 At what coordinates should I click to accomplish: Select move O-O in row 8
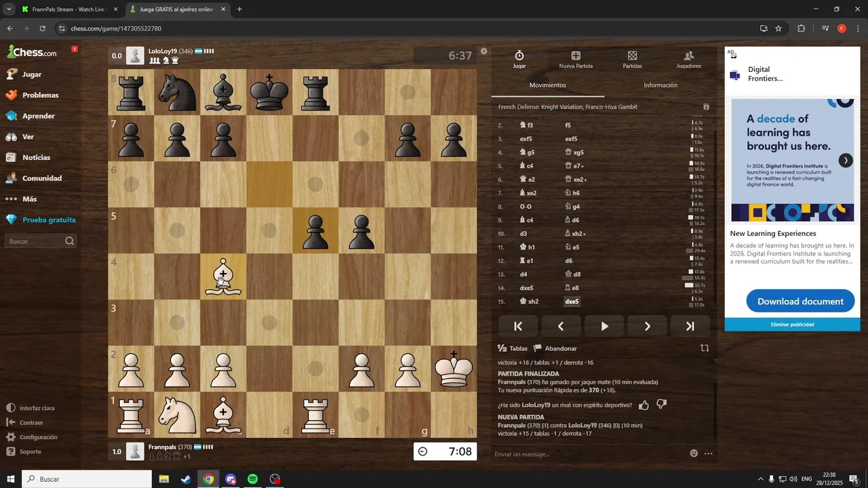(526, 207)
